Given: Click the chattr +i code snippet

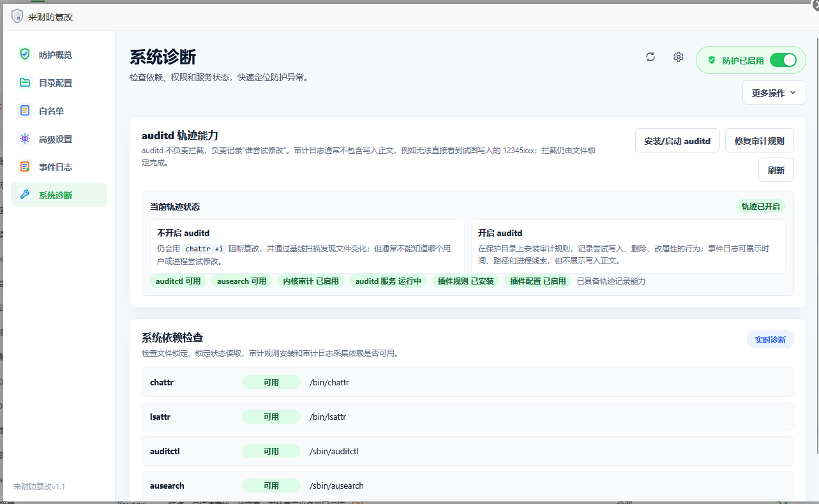Looking at the screenshot, I should point(204,249).
